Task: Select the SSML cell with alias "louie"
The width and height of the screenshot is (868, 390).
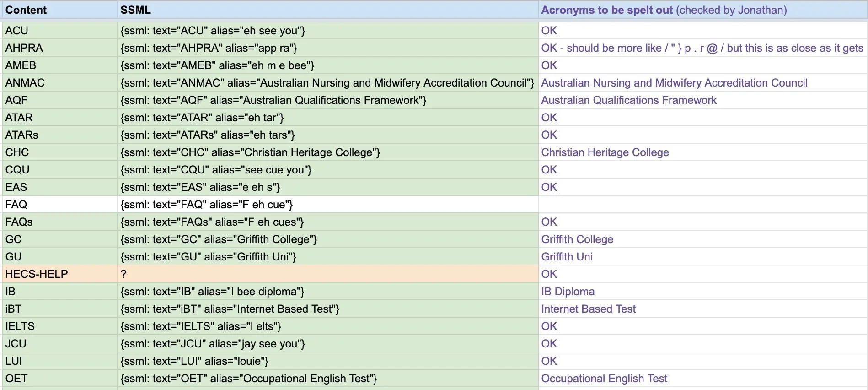Action: [328, 361]
